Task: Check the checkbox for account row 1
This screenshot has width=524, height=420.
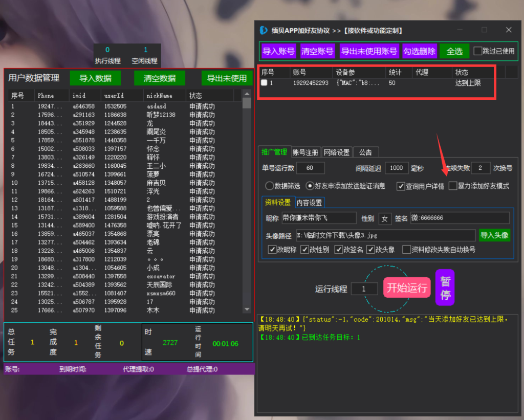Action: click(x=264, y=83)
